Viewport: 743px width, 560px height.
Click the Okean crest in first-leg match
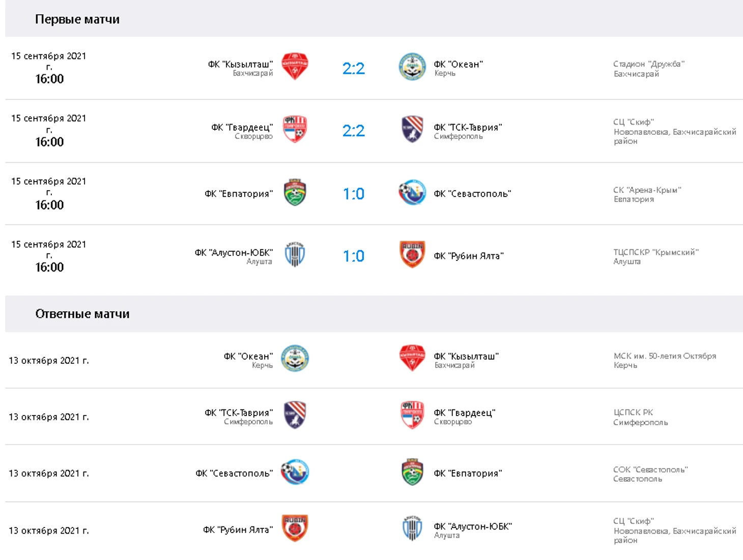412,66
